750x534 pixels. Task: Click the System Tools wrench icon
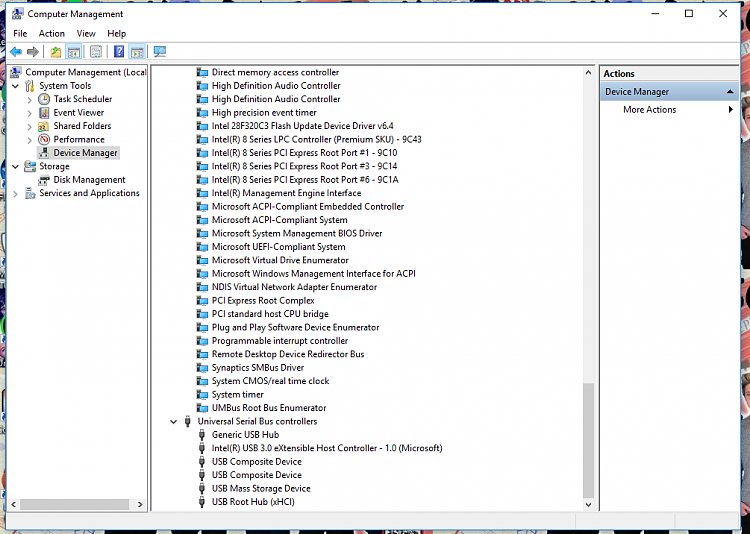pos(30,86)
